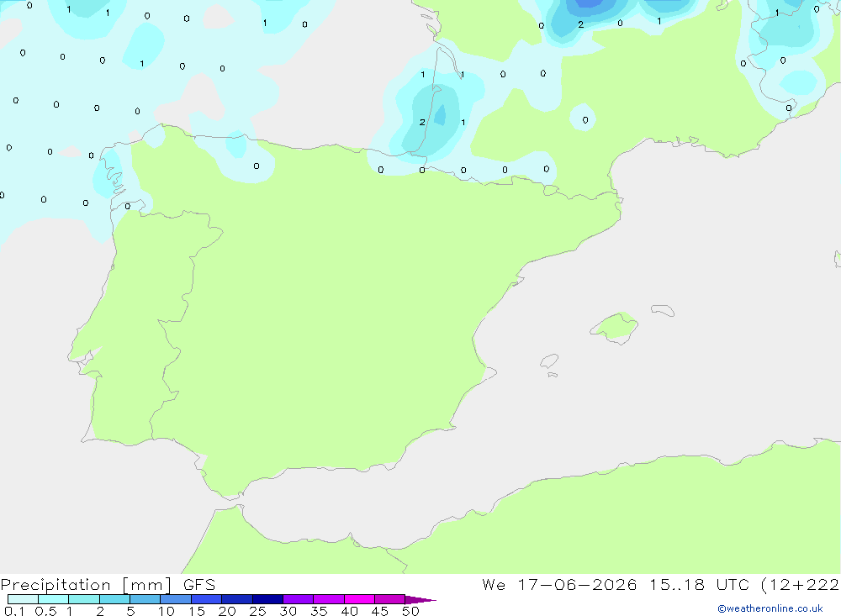
Task: Click the '2' precipitation value near the Biscay coast
Action: 422,122
